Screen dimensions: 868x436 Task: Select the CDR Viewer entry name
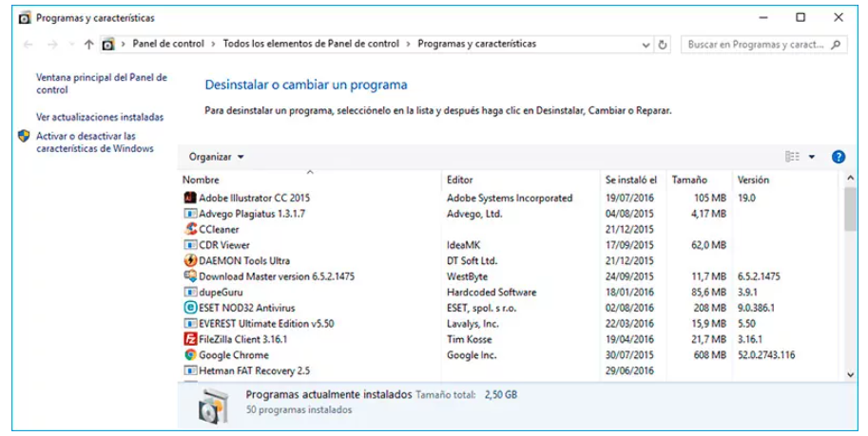pos(224,244)
